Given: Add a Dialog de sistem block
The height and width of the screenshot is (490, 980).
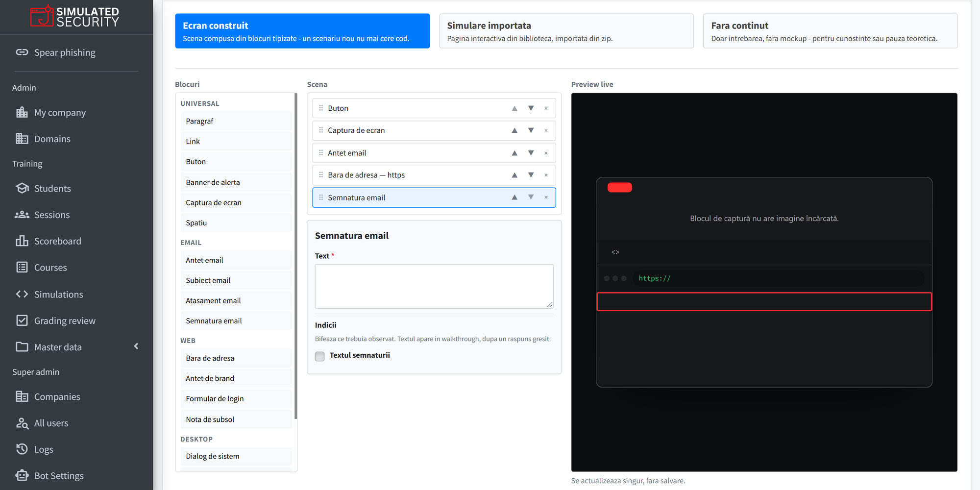Looking at the screenshot, I should pyautogui.click(x=236, y=456).
